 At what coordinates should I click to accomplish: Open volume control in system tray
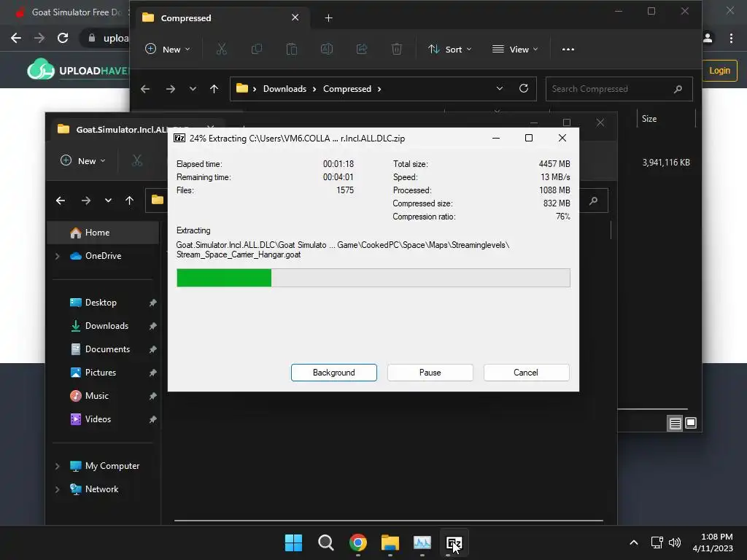coord(674,542)
